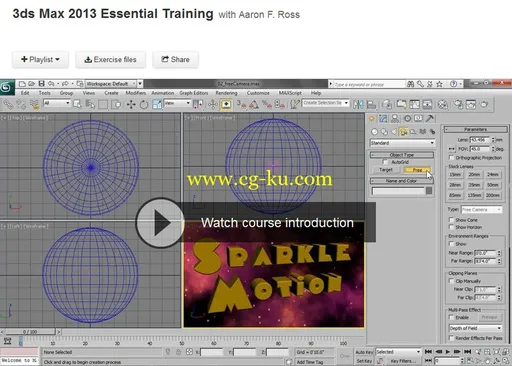This screenshot has width=512, height=366.
Task: Open the Rendering menu
Action: pos(226,93)
